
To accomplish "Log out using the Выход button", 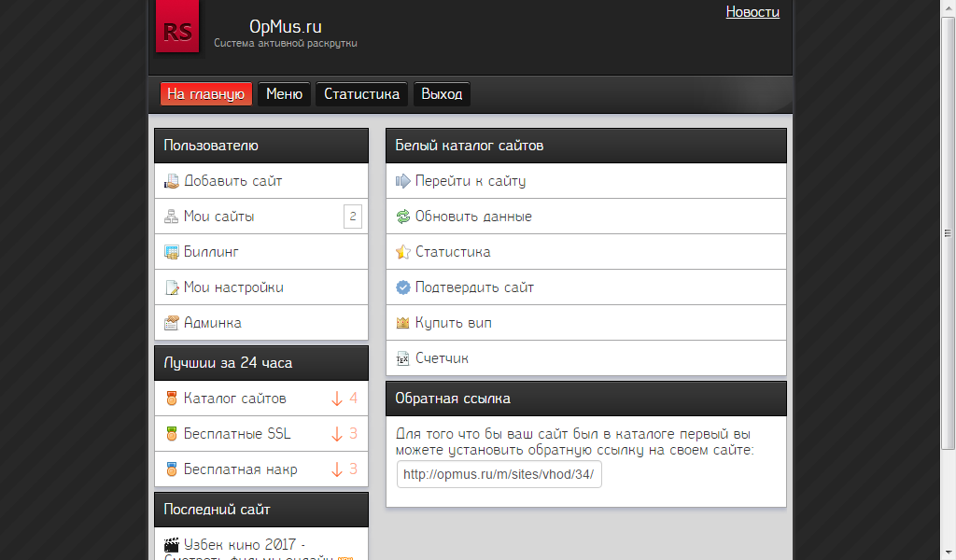I will pos(442,94).
